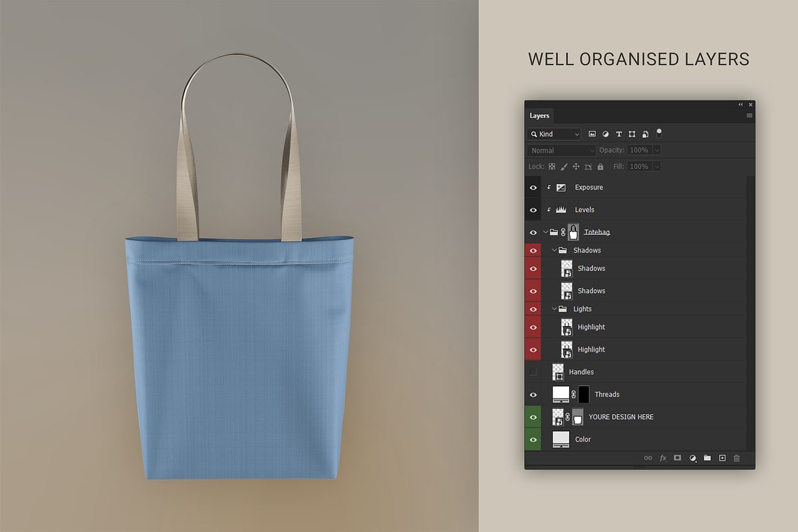Select the Threads layer name

[x=607, y=394]
